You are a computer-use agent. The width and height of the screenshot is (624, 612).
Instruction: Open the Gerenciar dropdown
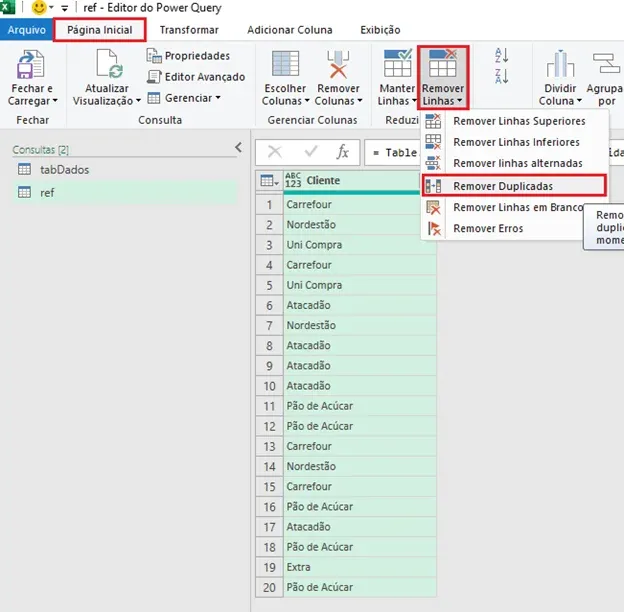[x=184, y=98]
